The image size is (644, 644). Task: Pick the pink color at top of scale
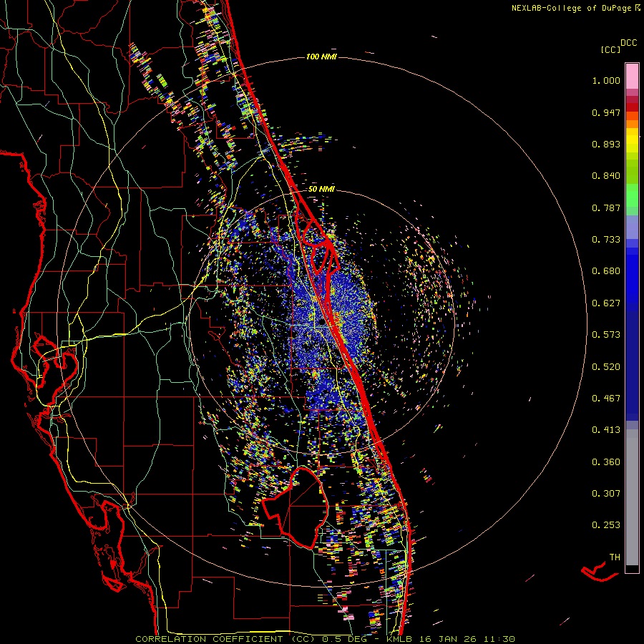tap(632, 76)
